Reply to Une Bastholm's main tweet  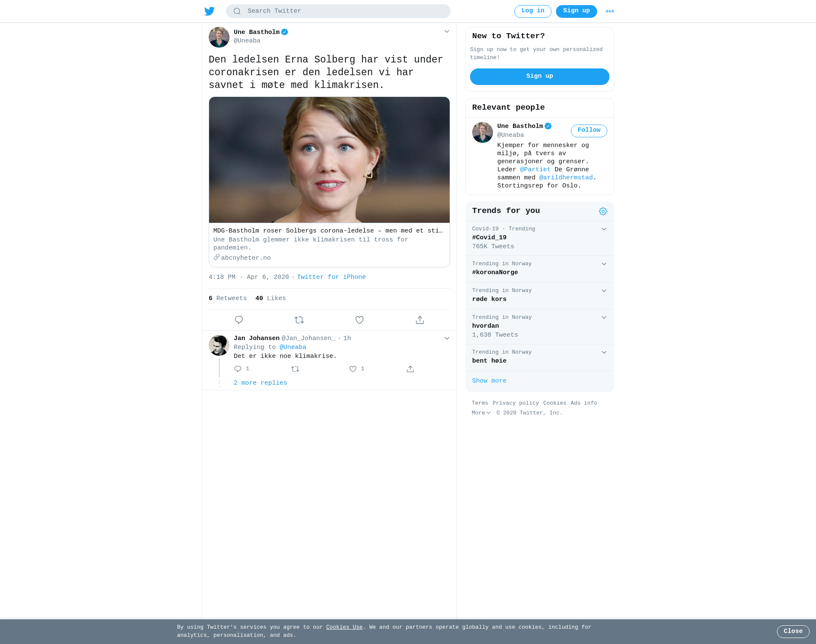[239, 320]
